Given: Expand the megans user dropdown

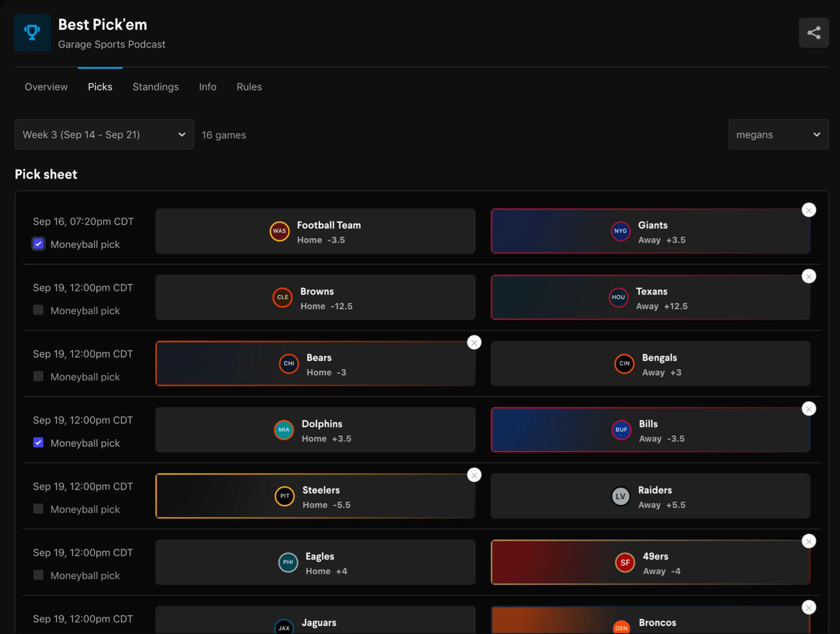Looking at the screenshot, I should pyautogui.click(x=778, y=134).
